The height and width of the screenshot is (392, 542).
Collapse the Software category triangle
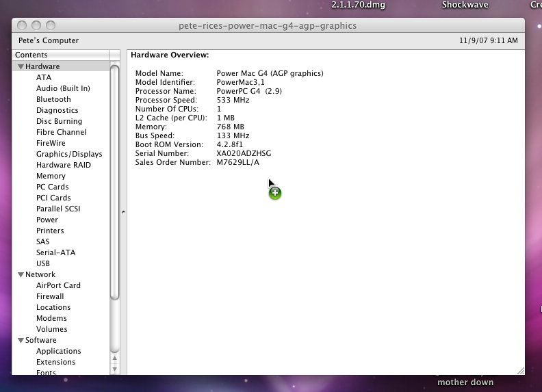pos(21,340)
